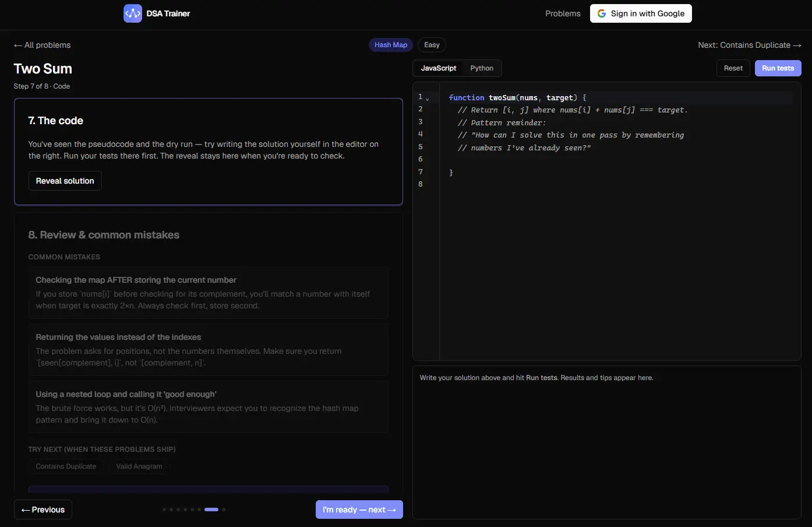
Task: Click line number 8 in editor gutter
Action: 421,184
